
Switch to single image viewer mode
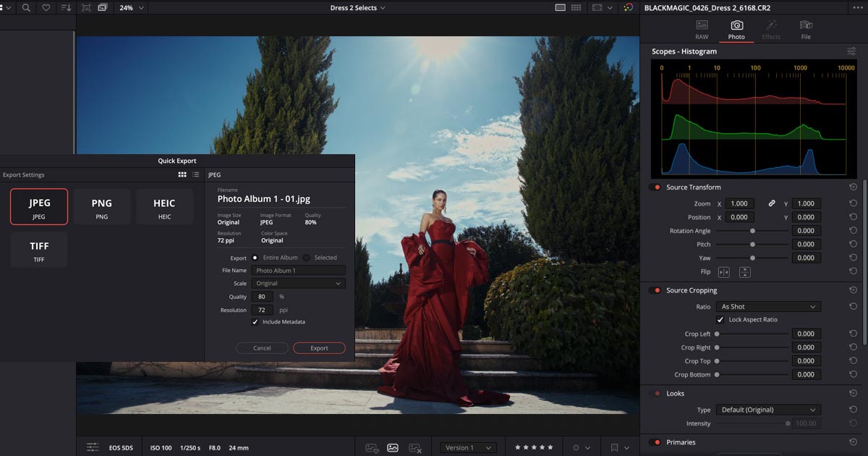click(x=560, y=7)
